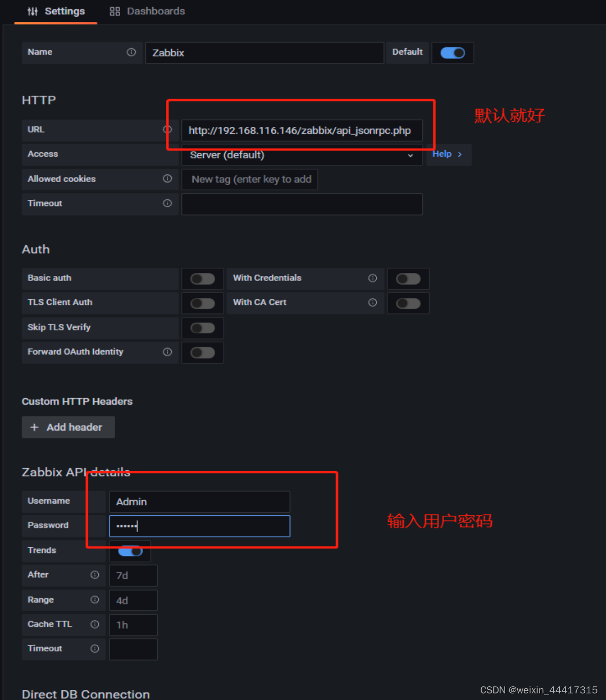Viewport: 606px width, 700px height.
Task: Click the info icon beside Cache TTL
Action: point(95,624)
